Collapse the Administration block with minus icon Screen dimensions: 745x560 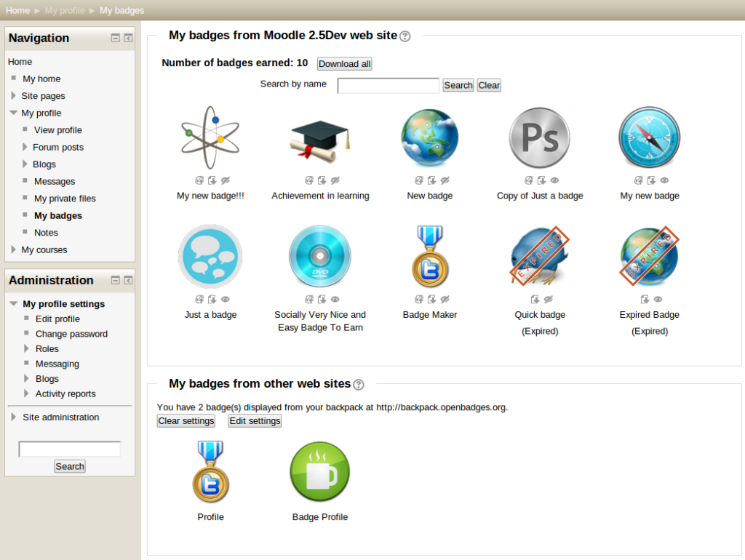pyautogui.click(x=116, y=280)
